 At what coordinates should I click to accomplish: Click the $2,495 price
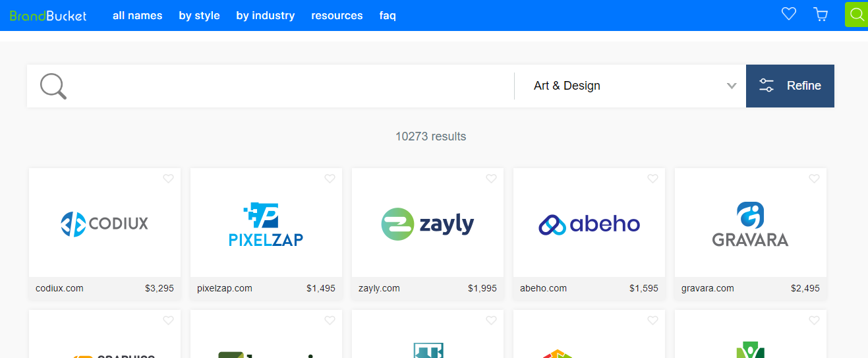[x=805, y=288]
